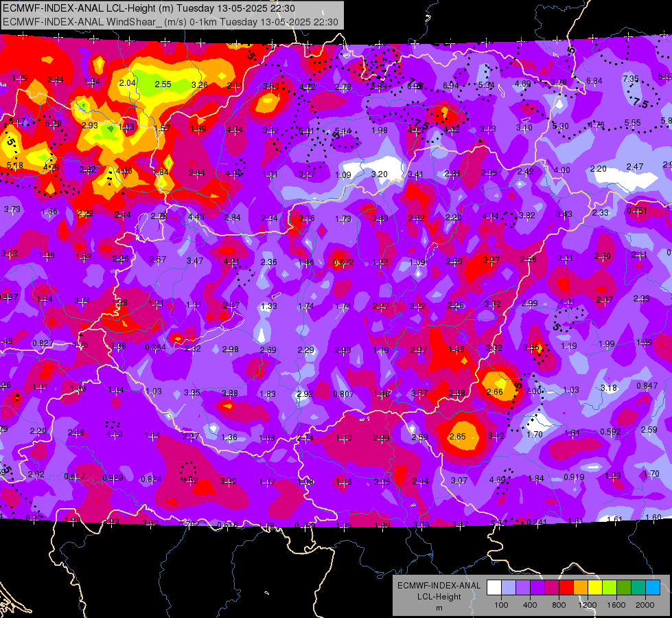The width and height of the screenshot is (672, 618).
Task: Click the light blue legend swatch
Action: [653, 587]
